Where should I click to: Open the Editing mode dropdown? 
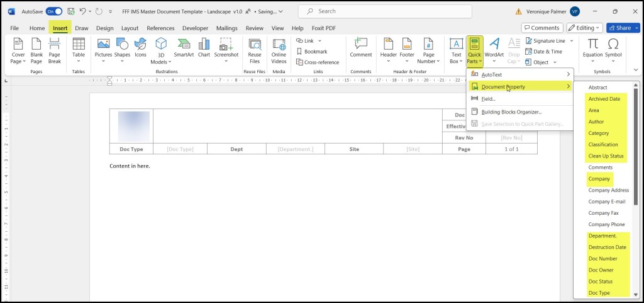coord(584,28)
